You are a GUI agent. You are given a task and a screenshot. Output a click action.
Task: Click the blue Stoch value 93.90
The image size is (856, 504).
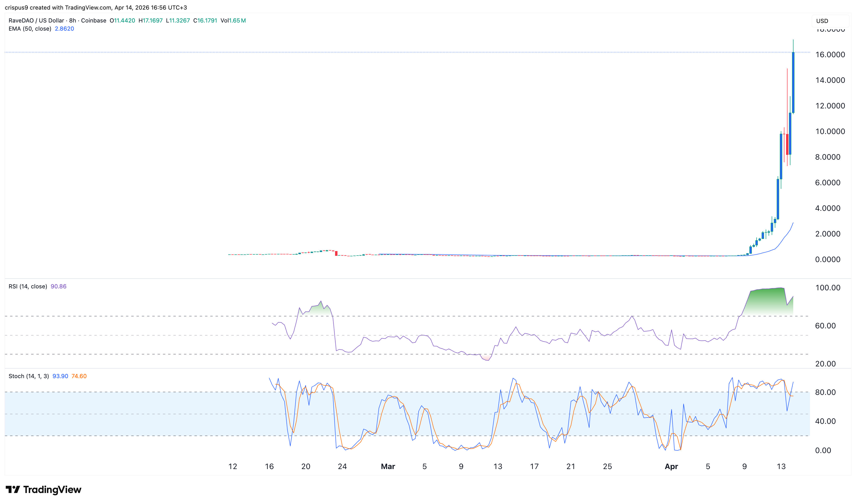(x=60, y=376)
